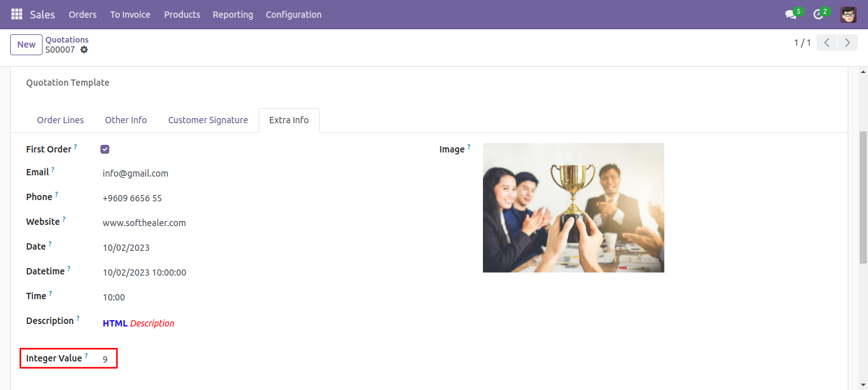Show help tooltip for Date field
The width and height of the screenshot is (868, 390).
click(50, 244)
